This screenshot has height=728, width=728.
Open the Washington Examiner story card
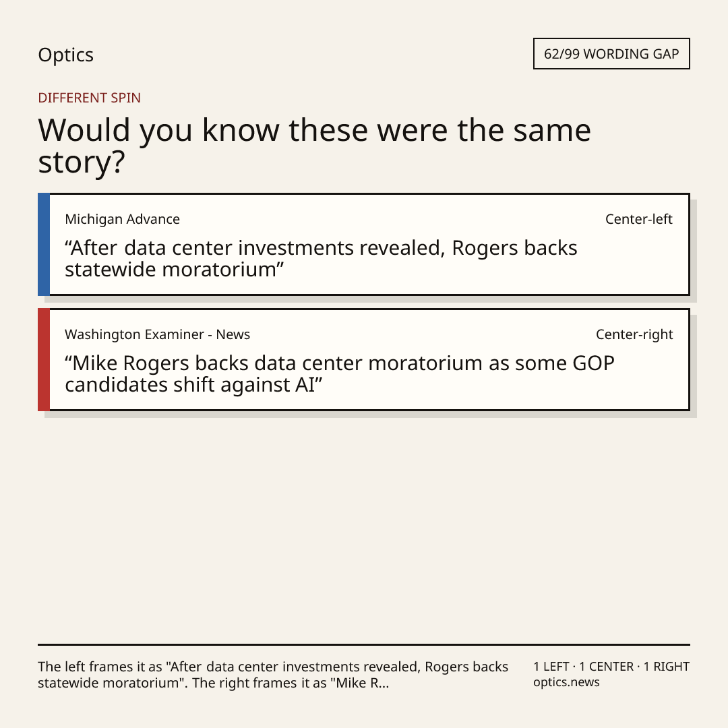(364, 359)
